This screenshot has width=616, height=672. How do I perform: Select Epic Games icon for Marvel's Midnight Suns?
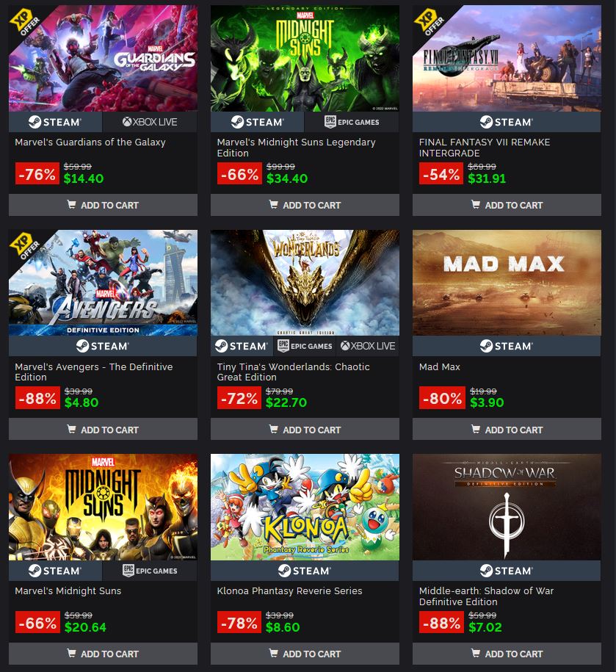pyautogui.click(x=150, y=571)
